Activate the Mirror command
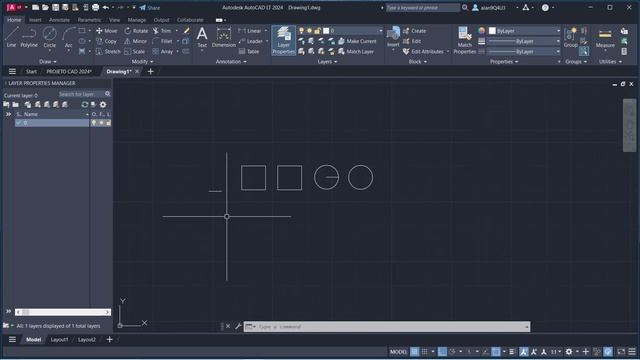 coord(136,41)
